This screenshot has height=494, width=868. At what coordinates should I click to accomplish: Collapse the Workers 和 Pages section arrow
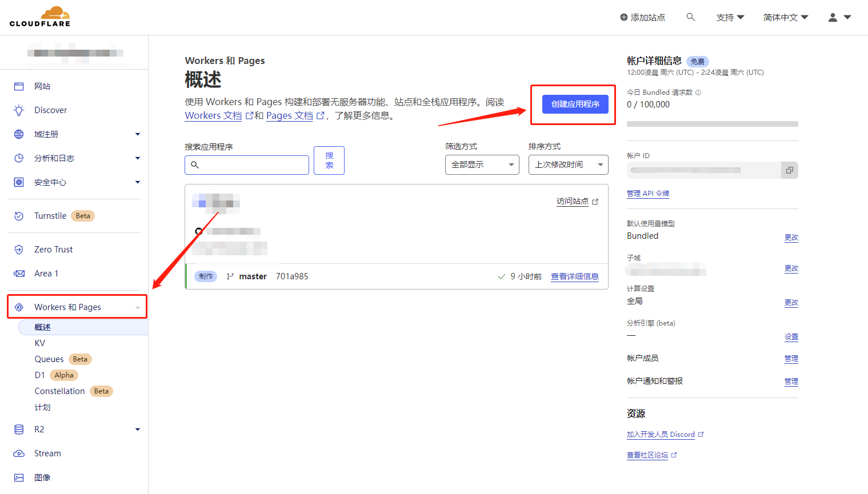(138, 307)
